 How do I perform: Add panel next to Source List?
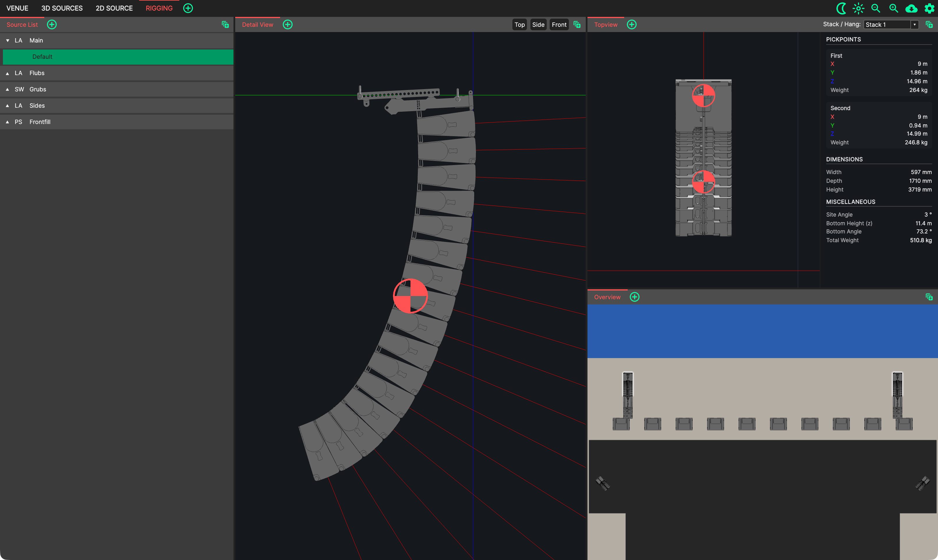(52, 24)
